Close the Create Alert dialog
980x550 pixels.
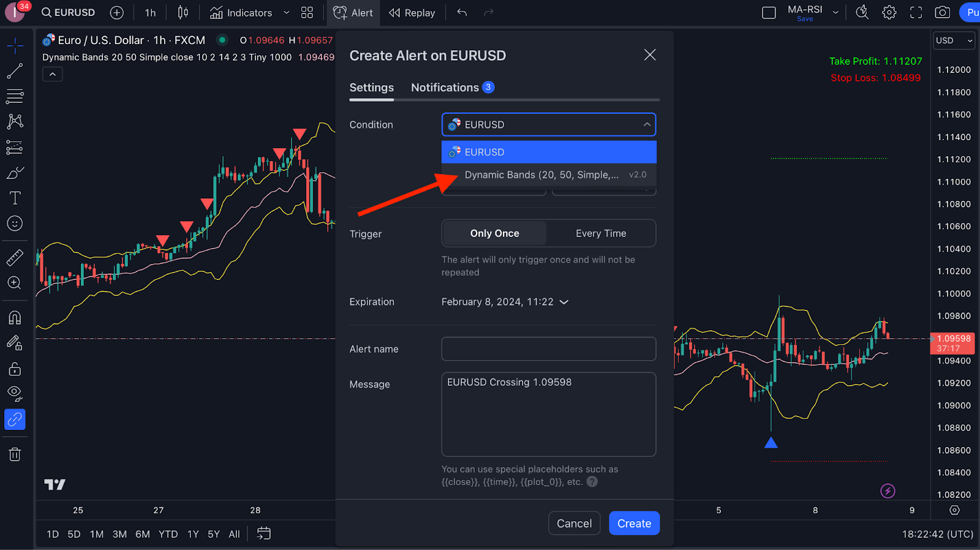pos(650,55)
